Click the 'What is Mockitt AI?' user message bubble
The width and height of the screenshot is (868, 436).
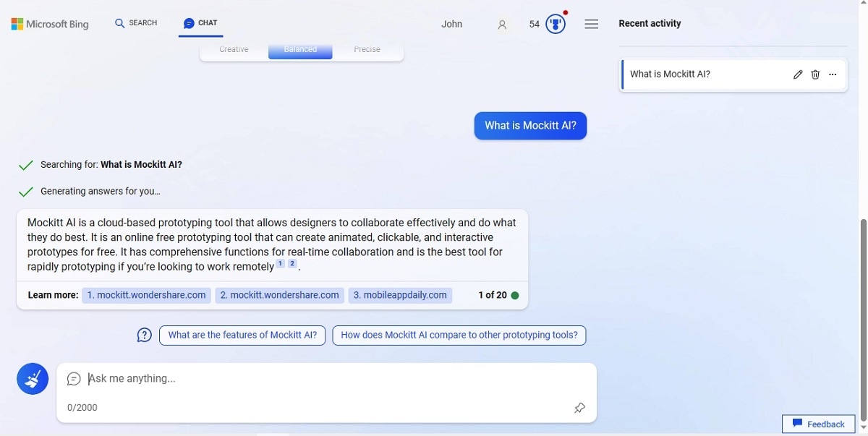(530, 126)
